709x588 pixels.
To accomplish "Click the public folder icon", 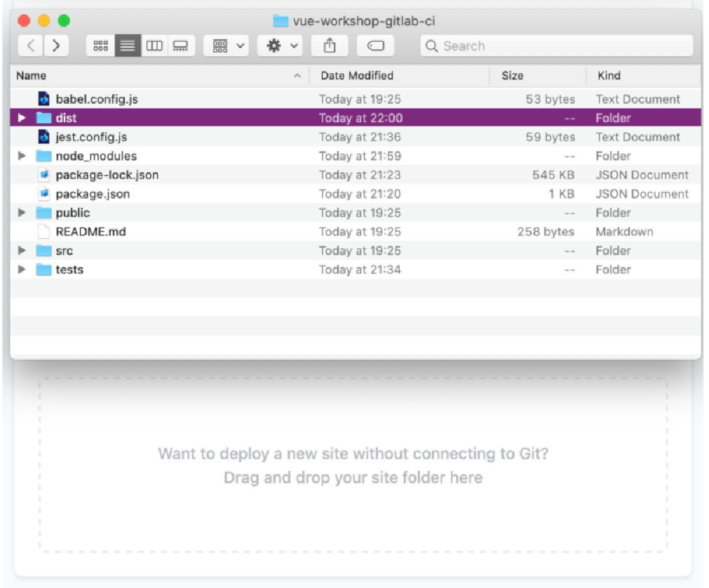I will [44, 213].
